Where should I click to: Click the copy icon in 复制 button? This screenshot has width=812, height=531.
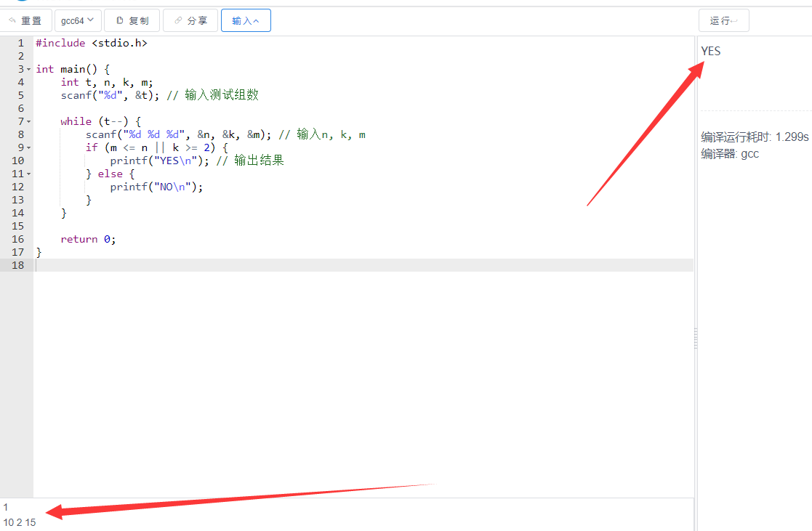click(x=120, y=20)
